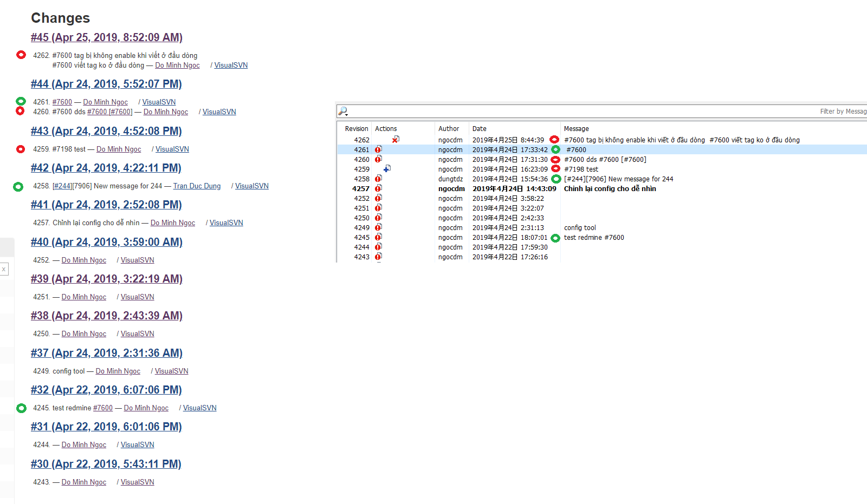The height and width of the screenshot is (504, 867).
Task: Open #7600 link in revision 4245 test redmine
Action: 103,408
